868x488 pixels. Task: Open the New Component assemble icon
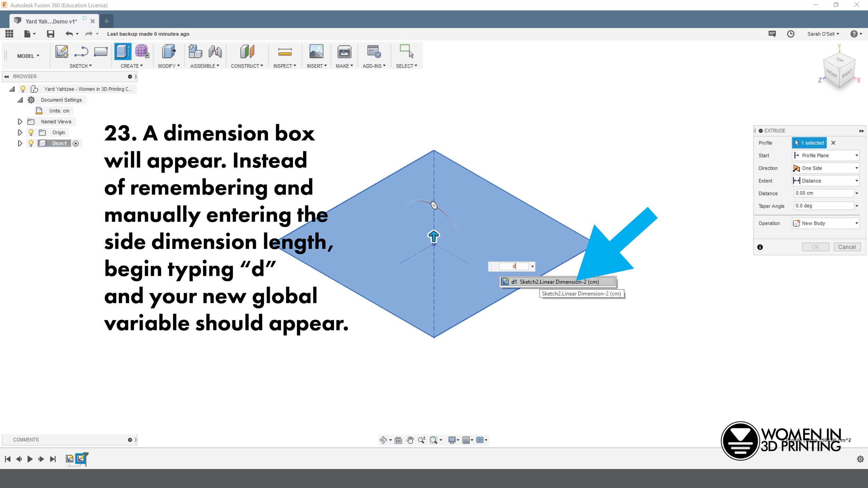(x=195, y=51)
